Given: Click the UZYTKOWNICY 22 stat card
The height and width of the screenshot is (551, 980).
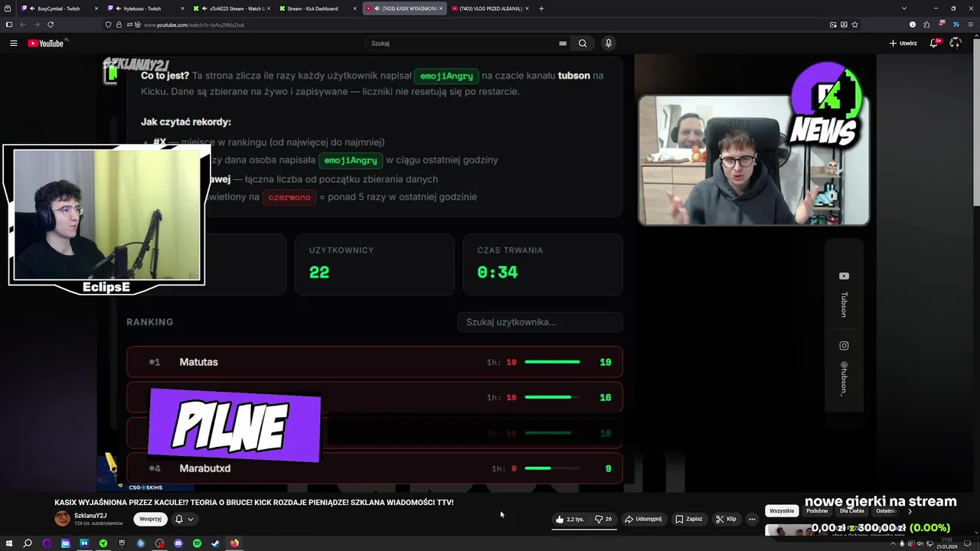Looking at the screenshot, I should [374, 264].
